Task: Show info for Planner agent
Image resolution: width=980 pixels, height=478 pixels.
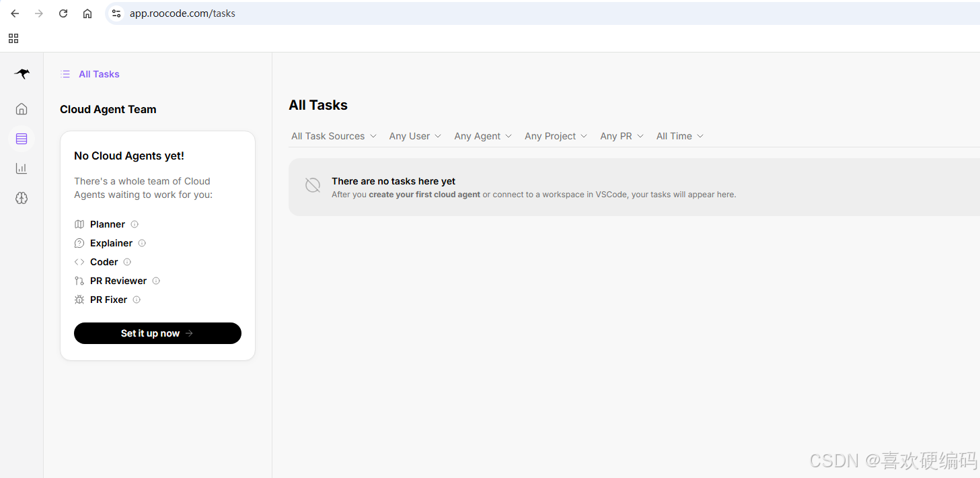Action: [x=135, y=224]
